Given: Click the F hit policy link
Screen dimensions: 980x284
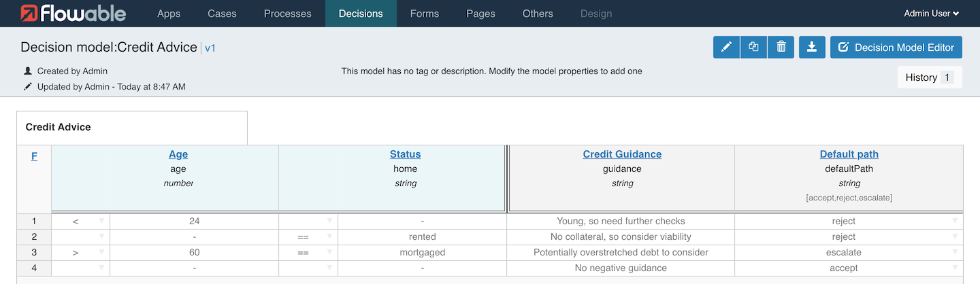Looking at the screenshot, I should point(34,156).
